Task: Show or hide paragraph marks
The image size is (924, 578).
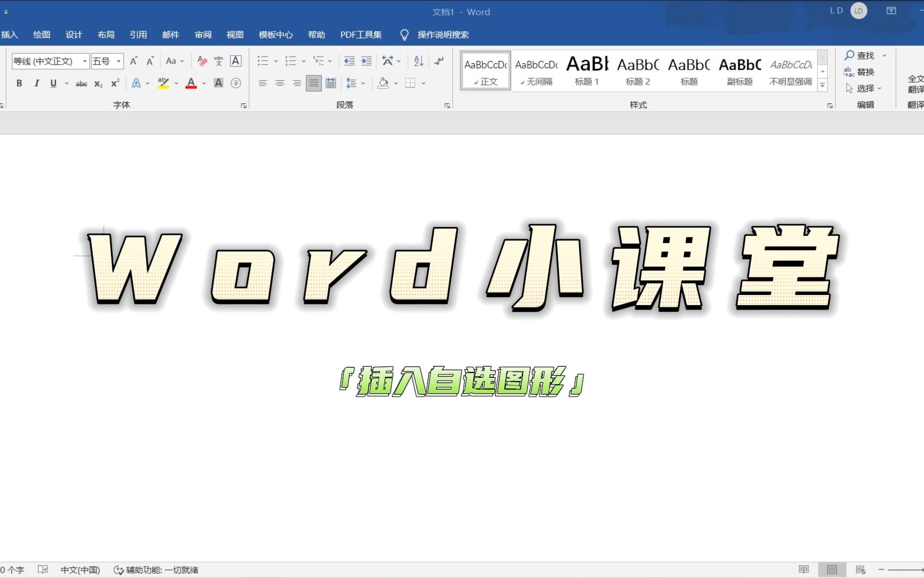Action: 439,61
